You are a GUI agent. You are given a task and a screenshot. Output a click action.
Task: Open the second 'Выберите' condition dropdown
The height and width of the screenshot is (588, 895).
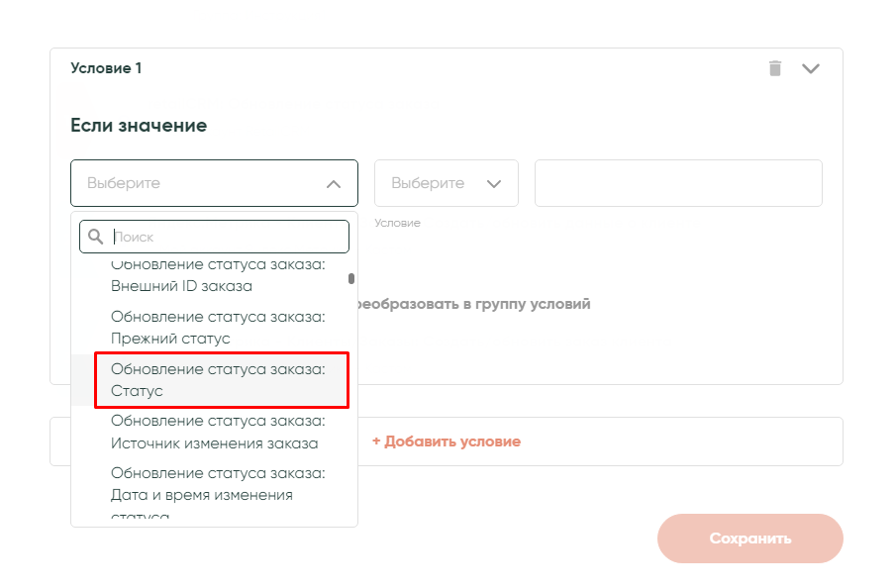click(446, 184)
